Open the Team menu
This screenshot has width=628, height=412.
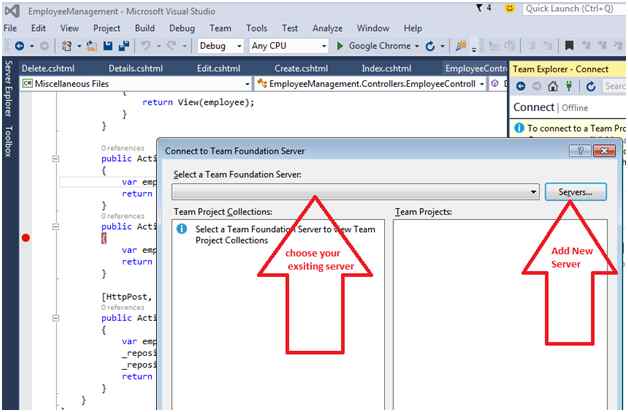[220, 28]
